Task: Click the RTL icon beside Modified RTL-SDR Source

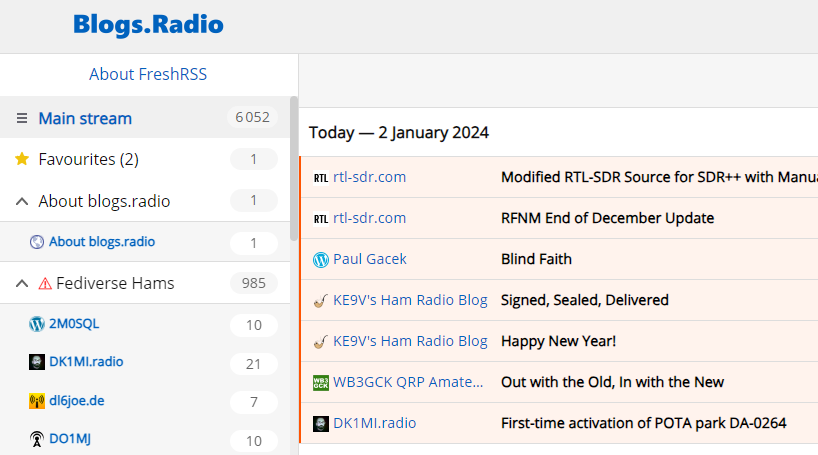Action: coord(321,178)
